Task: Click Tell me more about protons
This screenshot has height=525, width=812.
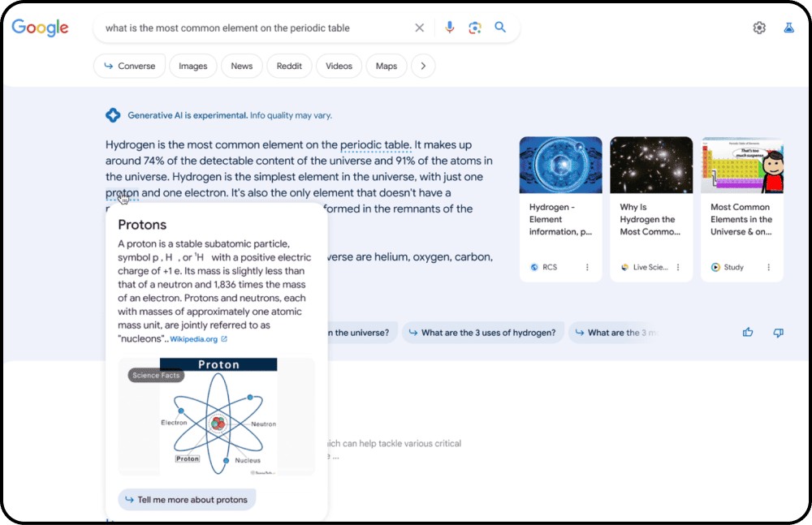Action: (x=187, y=500)
